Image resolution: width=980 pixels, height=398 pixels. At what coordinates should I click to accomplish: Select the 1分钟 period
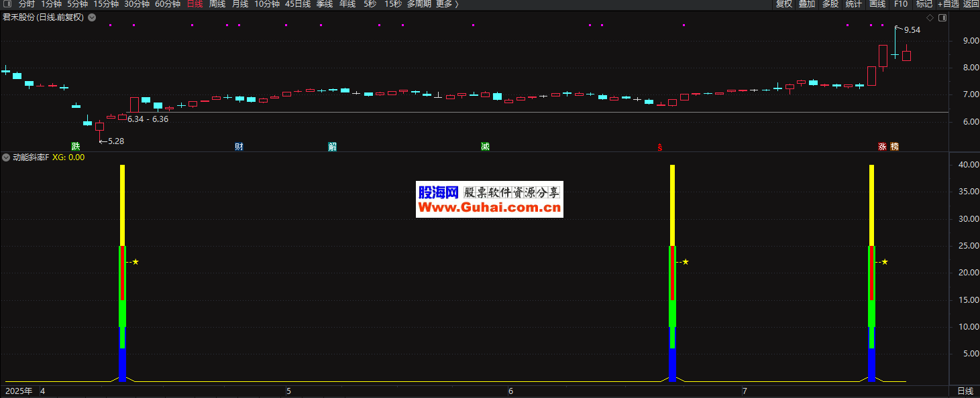(x=51, y=4)
